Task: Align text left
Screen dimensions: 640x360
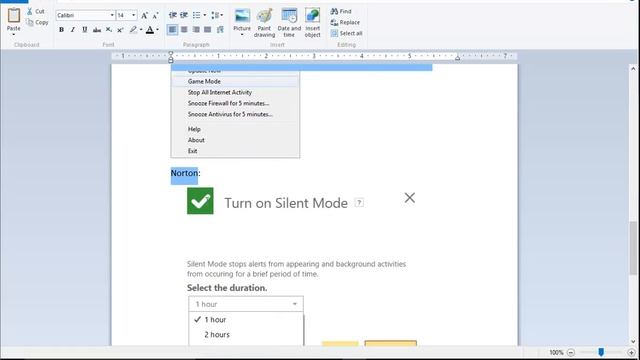Action: (x=172, y=29)
